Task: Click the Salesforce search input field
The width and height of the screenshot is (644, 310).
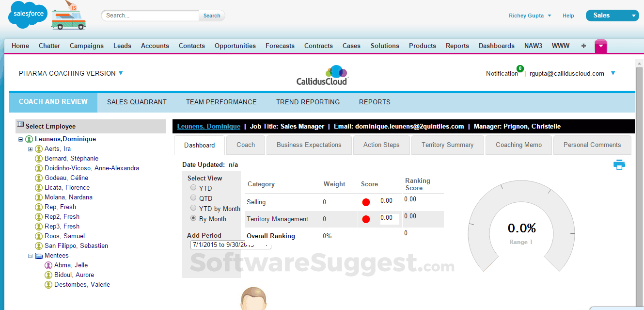Action: [150, 16]
